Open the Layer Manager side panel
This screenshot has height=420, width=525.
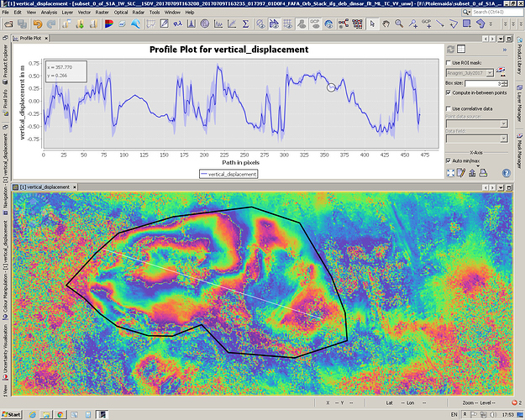(519, 104)
